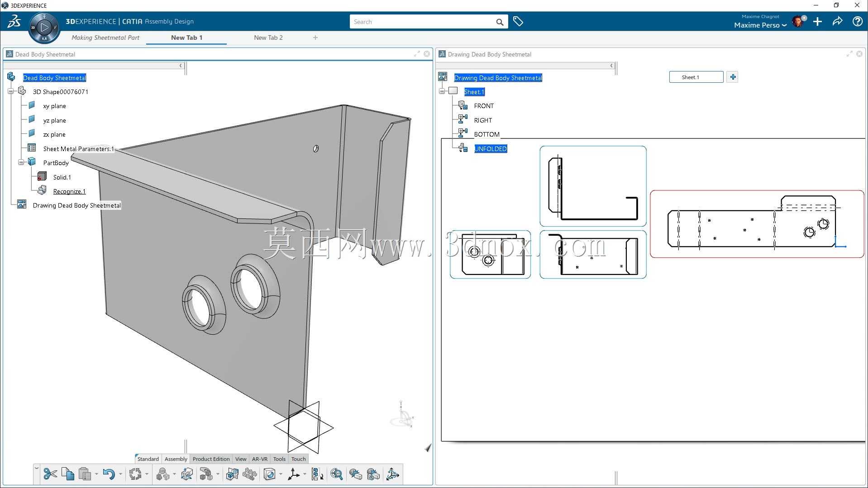
Task: Click the magnifier search/measure tool
Action: coord(337,474)
